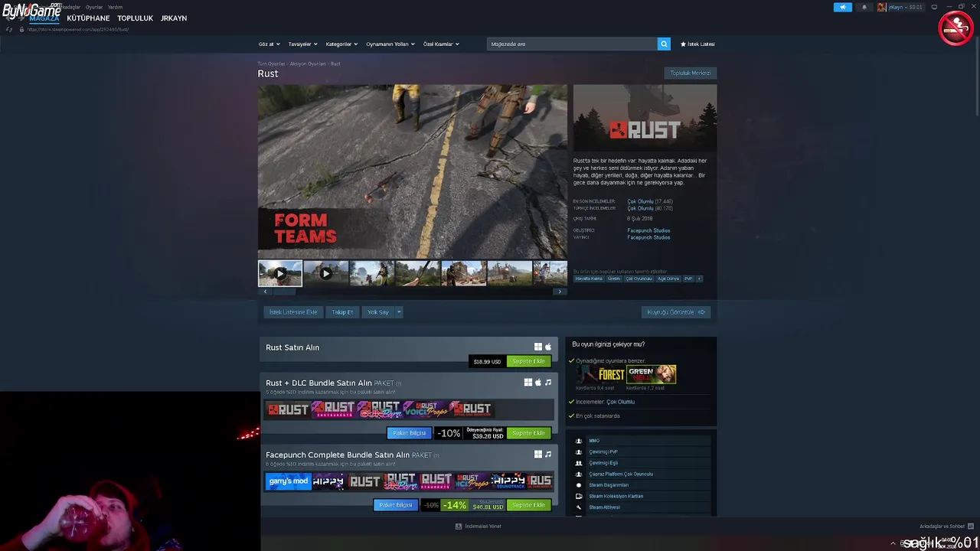Click the Çevrimiçi PvP feature icon

[579, 452]
